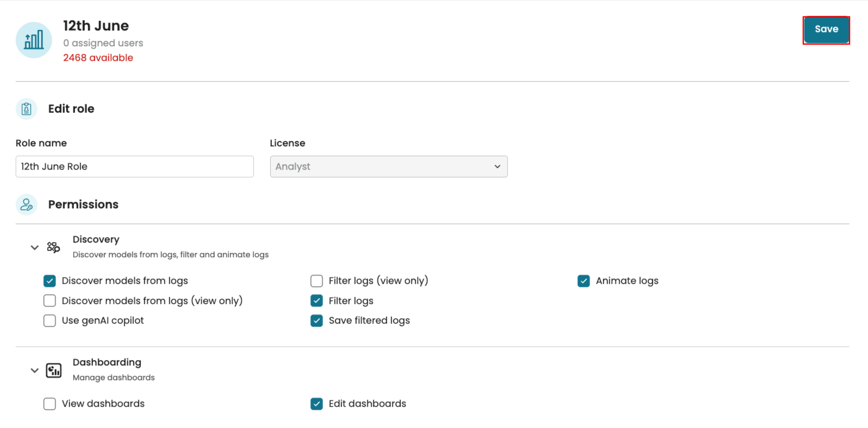
Task: Uncheck Discover models from logs
Action: coord(49,281)
